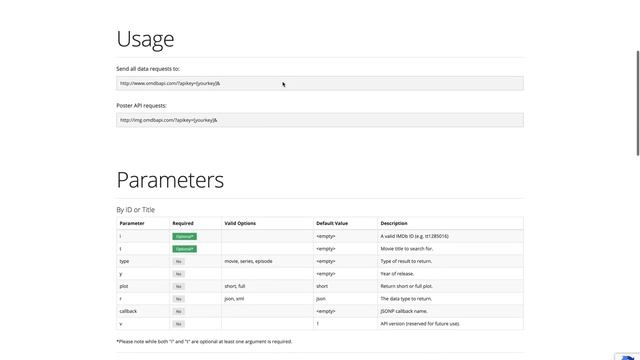Click the green Optional badge in the t row
Viewport: 640px width, 360px height.
[184, 249]
